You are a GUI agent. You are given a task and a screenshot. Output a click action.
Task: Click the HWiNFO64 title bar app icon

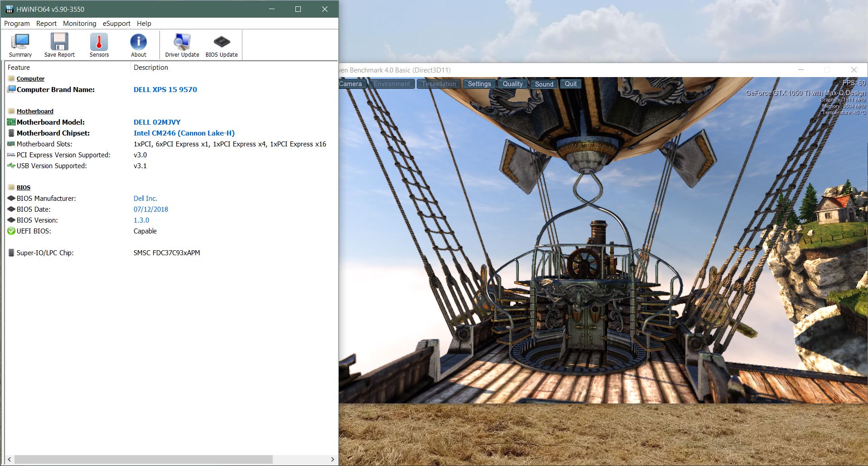(x=10, y=9)
